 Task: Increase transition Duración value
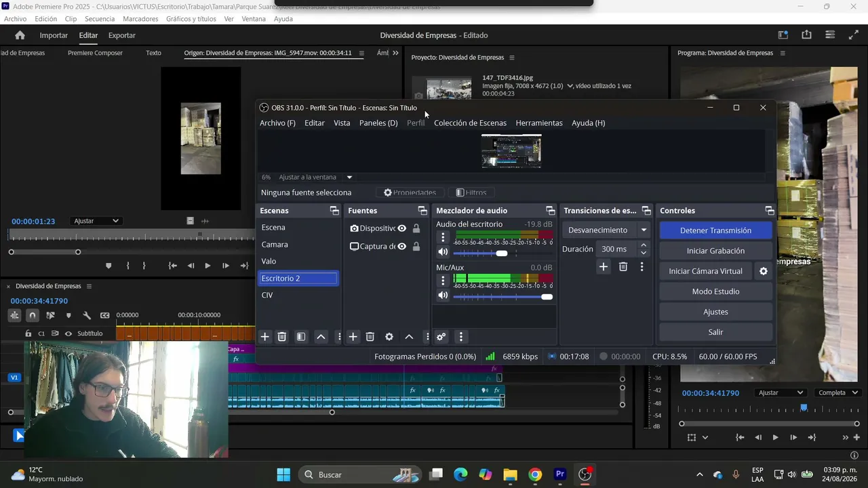644,245
